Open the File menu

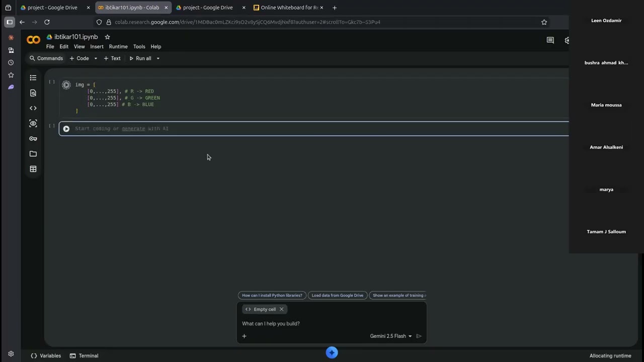(x=50, y=47)
